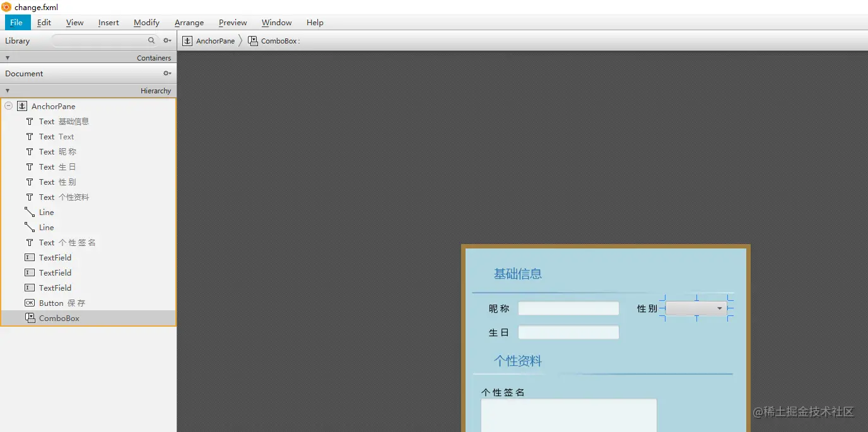Image resolution: width=868 pixels, height=432 pixels.
Task: Click the first Line row's icon
Action: (30, 212)
